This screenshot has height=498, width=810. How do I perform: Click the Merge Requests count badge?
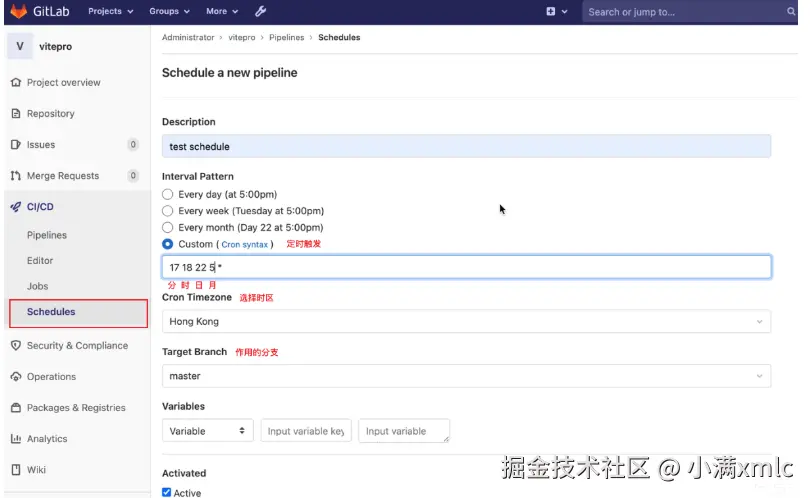click(133, 176)
